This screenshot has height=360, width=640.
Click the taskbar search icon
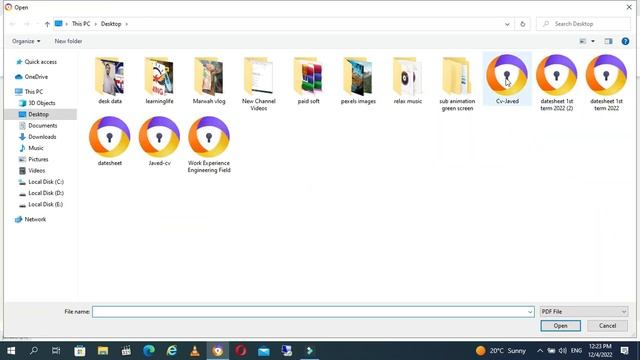point(34,351)
